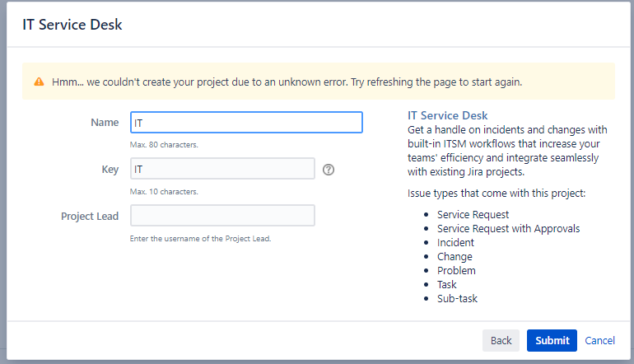Click the Project Lead label
634x364 pixels.
click(x=90, y=217)
